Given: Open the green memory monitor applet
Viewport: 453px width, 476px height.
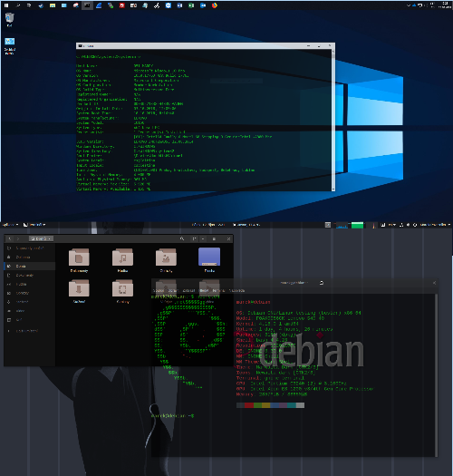Looking at the screenshot, I should (357, 225).
